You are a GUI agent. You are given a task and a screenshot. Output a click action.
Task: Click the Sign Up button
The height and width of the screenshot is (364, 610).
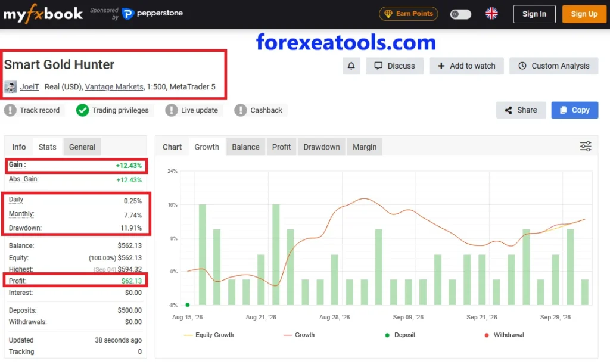coord(584,14)
